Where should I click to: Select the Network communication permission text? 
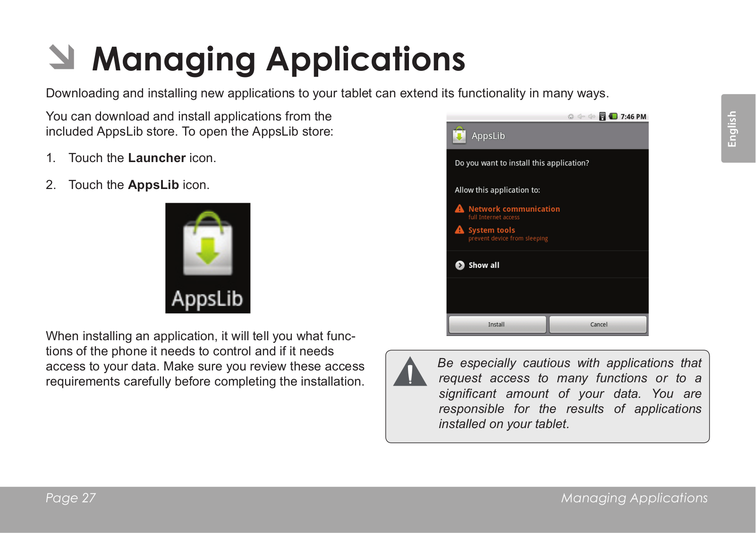(x=514, y=209)
